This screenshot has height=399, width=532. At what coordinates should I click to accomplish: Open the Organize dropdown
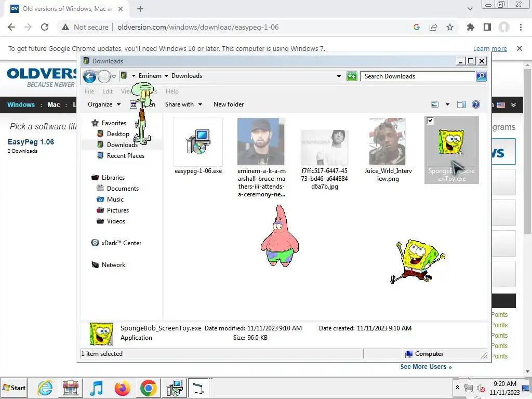(104, 104)
